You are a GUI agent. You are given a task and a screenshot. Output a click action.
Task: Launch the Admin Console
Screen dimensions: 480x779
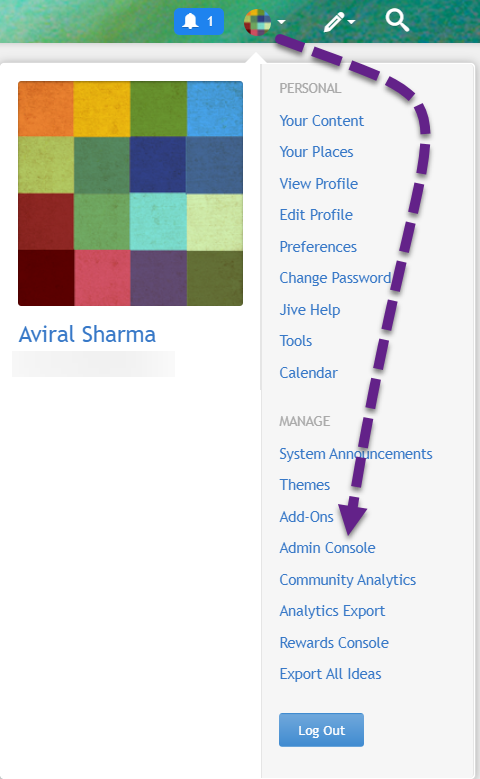click(327, 548)
